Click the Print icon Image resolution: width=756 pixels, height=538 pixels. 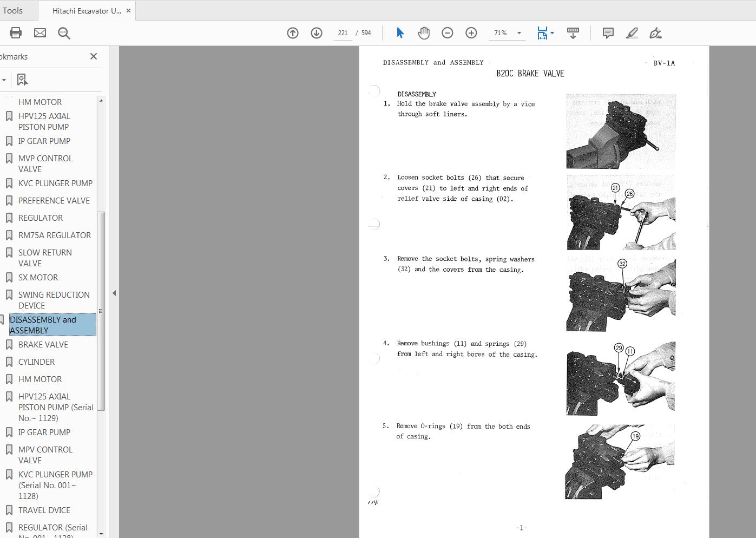[15, 33]
